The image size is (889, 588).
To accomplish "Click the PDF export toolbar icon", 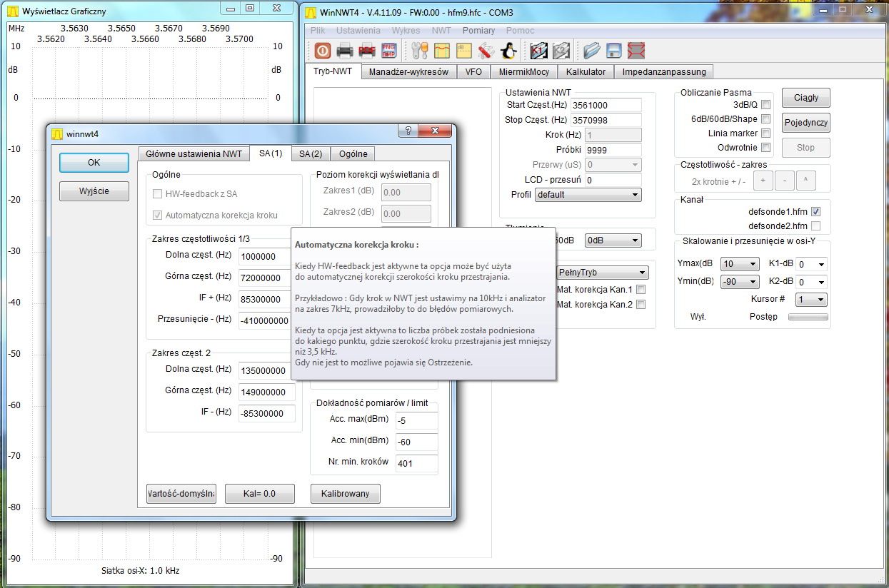I will 367,51.
